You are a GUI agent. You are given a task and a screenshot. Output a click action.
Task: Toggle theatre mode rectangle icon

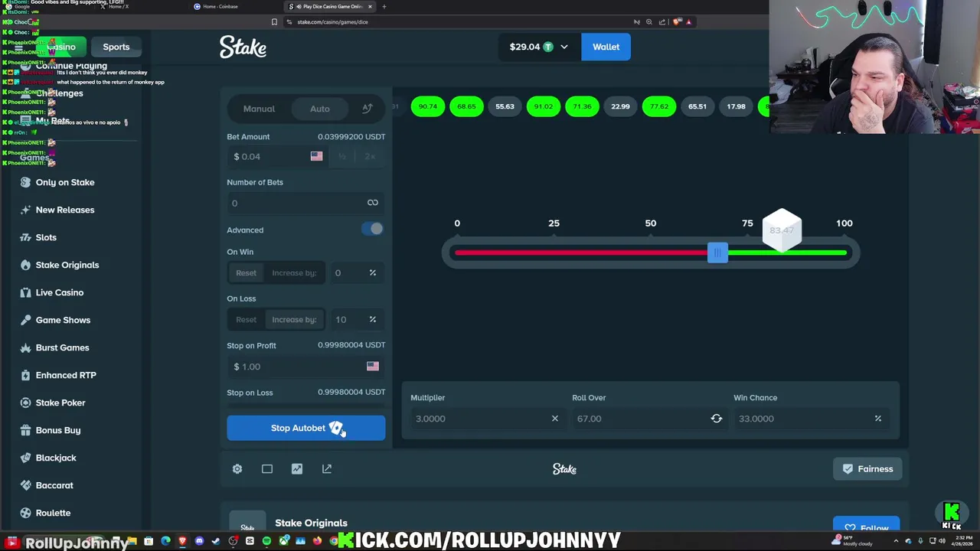click(267, 468)
